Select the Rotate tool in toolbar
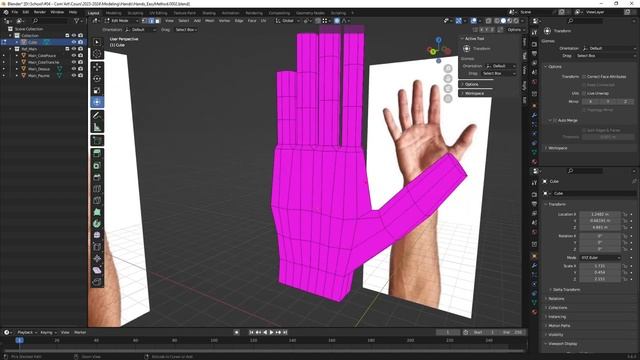The image size is (640, 360). click(x=97, y=79)
